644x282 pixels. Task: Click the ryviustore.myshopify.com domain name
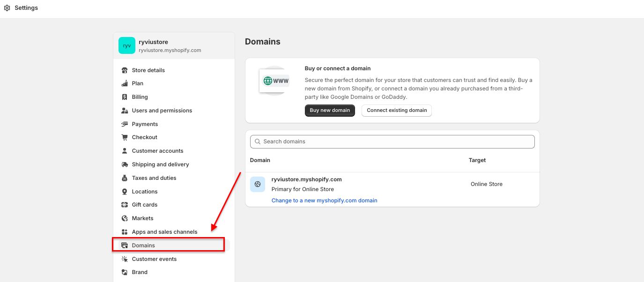(x=307, y=179)
